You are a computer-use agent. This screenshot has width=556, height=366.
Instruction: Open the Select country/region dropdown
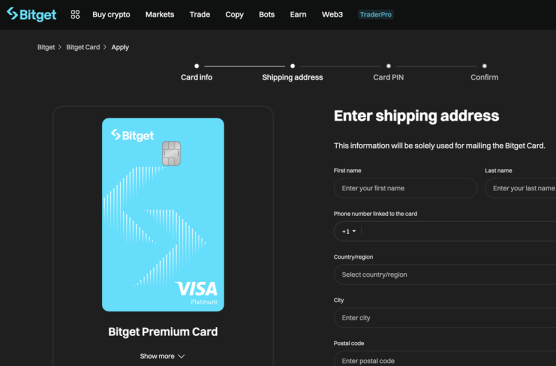(x=445, y=274)
